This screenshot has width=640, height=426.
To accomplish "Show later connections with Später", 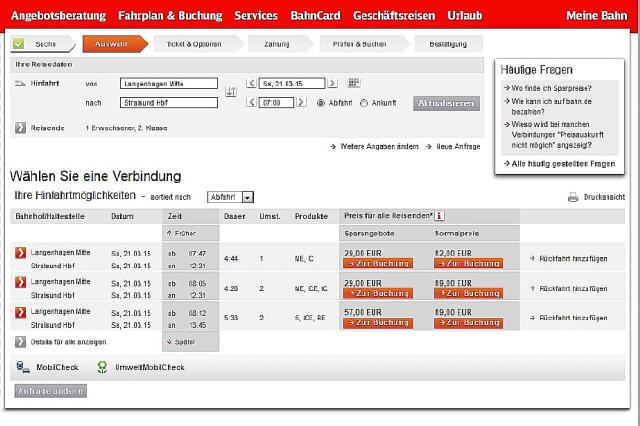I will pyautogui.click(x=181, y=342).
